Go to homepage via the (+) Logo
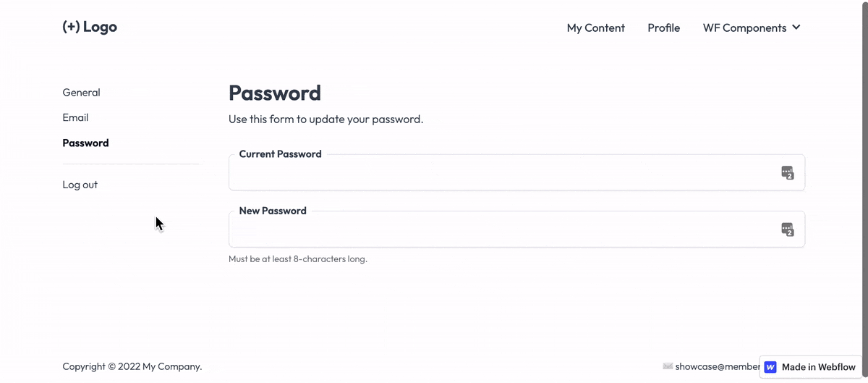This screenshot has width=868, height=383. point(90,28)
